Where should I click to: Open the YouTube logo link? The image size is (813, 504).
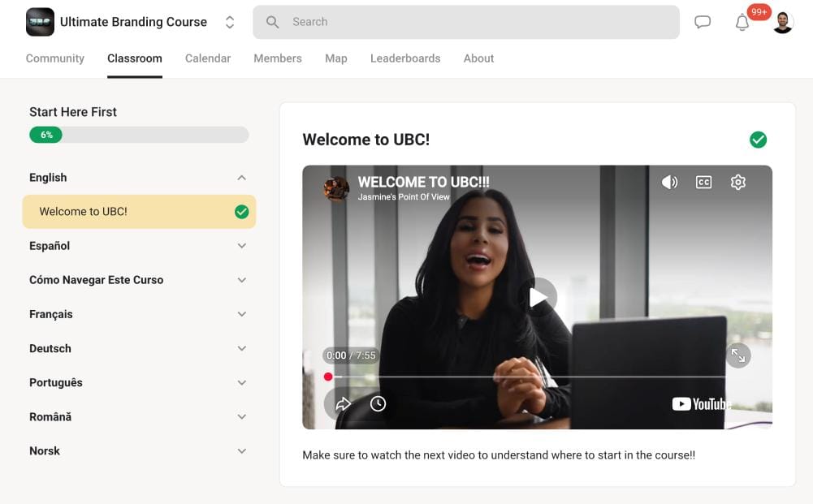701,404
